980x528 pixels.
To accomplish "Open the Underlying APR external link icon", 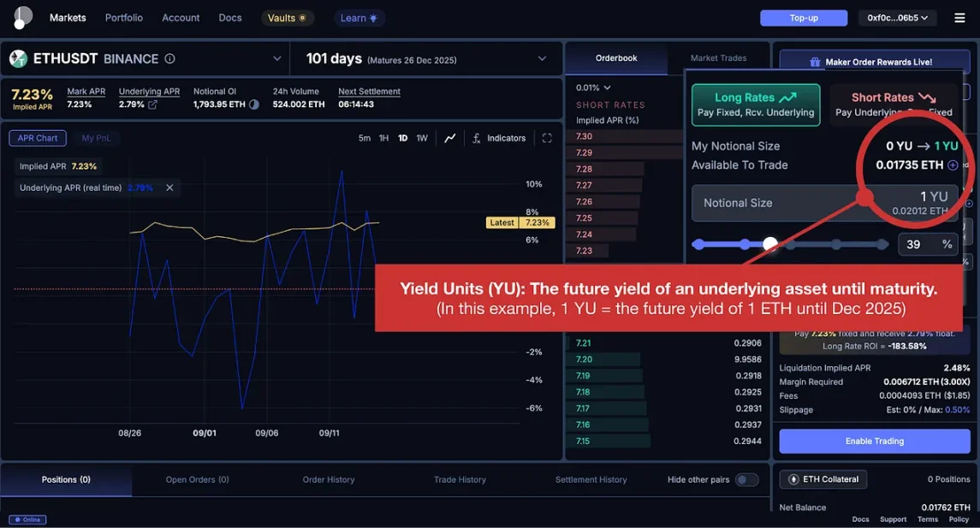I will (152, 104).
